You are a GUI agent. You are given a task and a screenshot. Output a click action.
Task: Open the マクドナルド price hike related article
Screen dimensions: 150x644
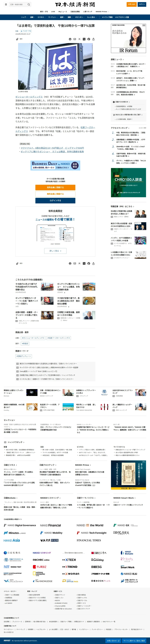[x=52, y=148]
